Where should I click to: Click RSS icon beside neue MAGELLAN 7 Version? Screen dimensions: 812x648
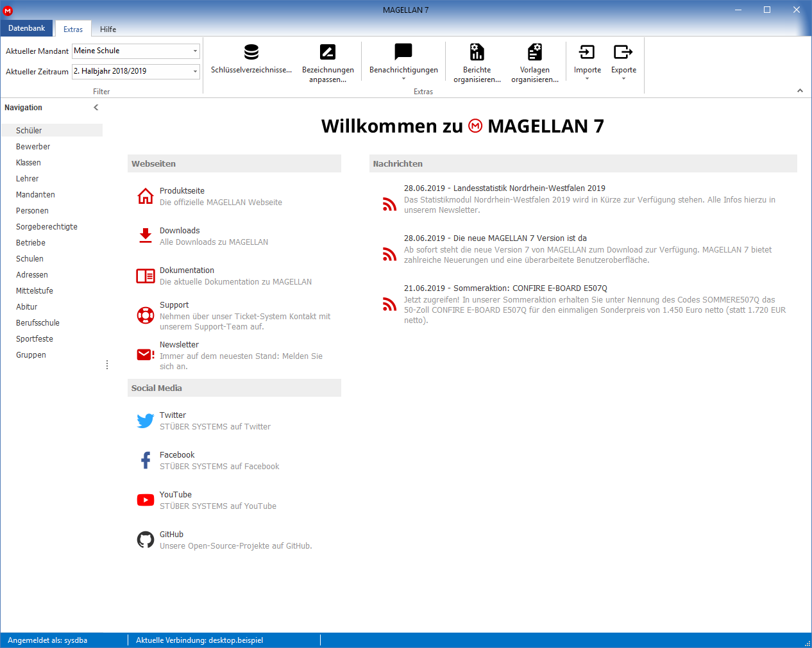(389, 254)
